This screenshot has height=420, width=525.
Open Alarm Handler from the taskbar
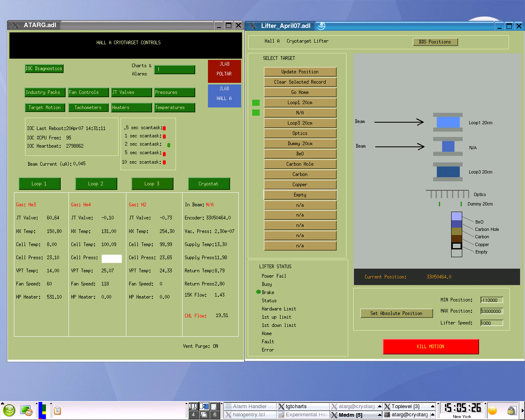click(250, 406)
